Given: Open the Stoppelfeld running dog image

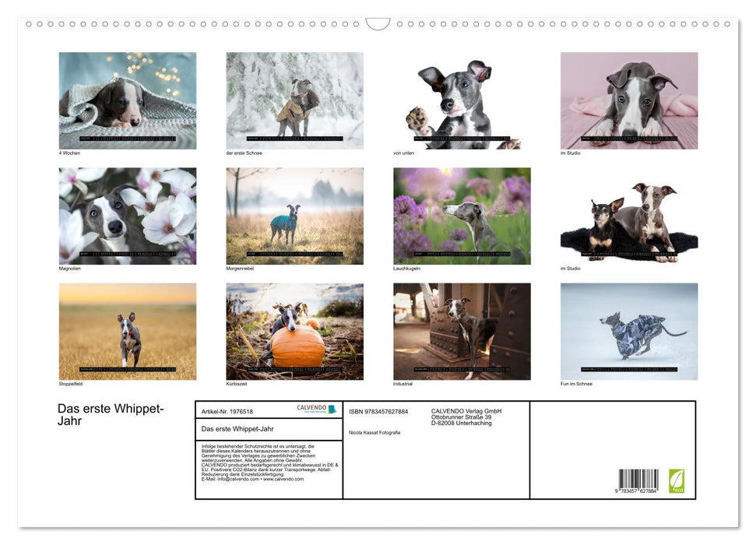Looking at the screenshot, I should [x=127, y=331].
